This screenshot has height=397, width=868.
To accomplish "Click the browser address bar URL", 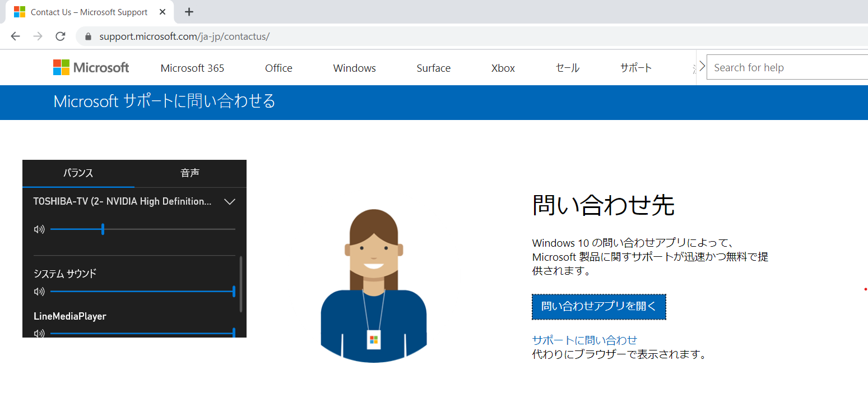I will (x=184, y=36).
